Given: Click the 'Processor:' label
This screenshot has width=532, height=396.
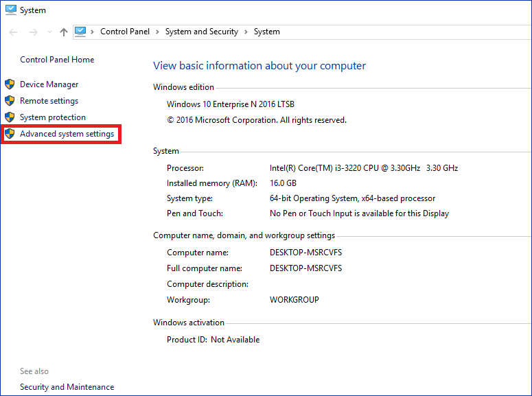Looking at the screenshot, I should pyautogui.click(x=185, y=168).
